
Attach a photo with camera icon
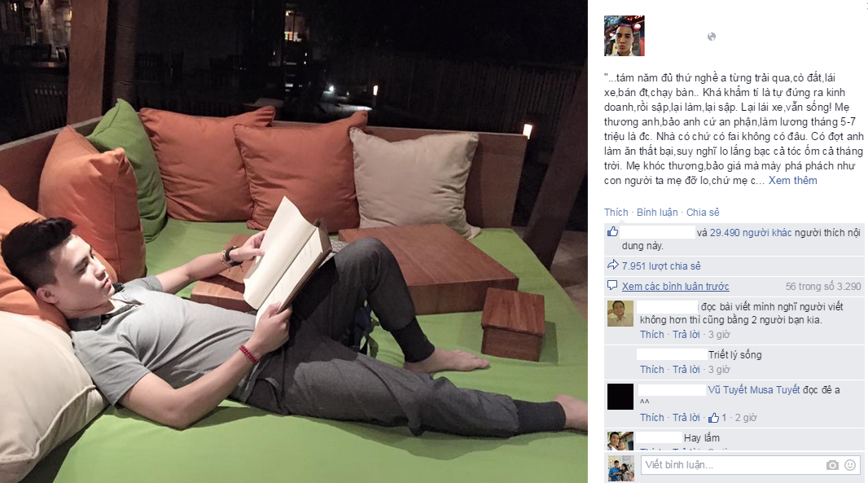click(x=832, y=465)
